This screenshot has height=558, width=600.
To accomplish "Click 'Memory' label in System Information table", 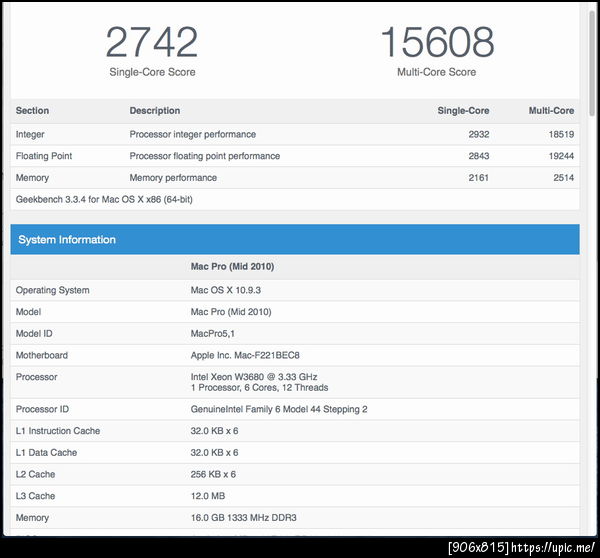I will (x=33, y=518).
